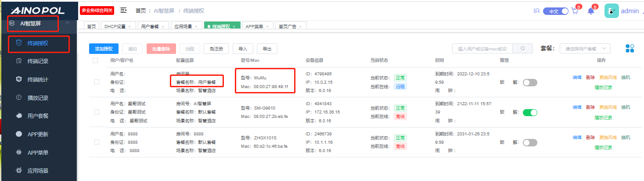Disable 软解 switch for the SM-G9810 device

(x=530, y=113)
